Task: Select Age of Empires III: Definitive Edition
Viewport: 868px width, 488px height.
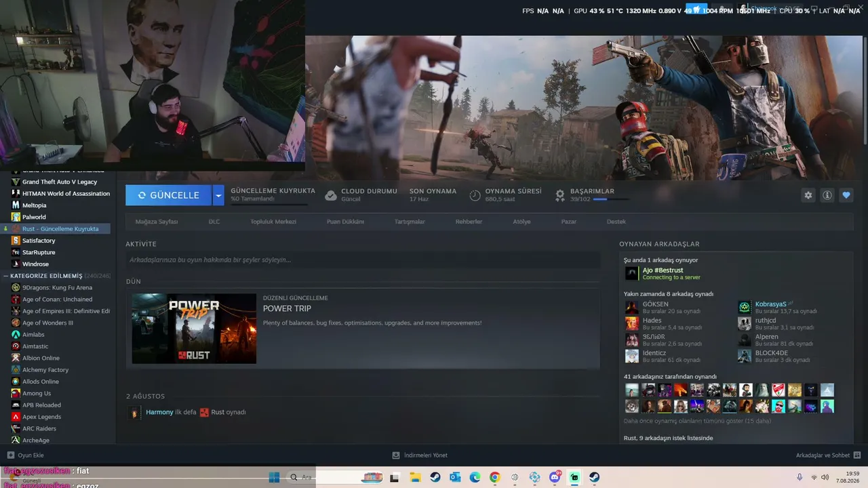Action: 66,311
